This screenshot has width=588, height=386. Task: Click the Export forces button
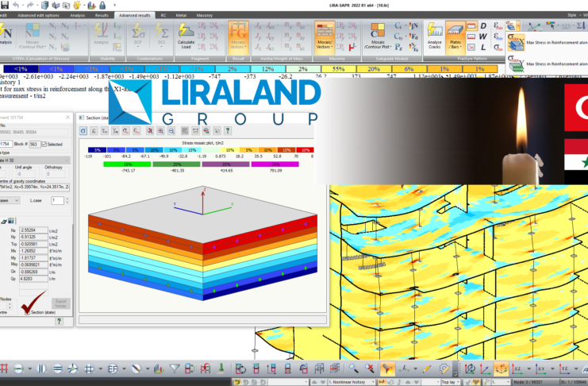coord(61,303)
